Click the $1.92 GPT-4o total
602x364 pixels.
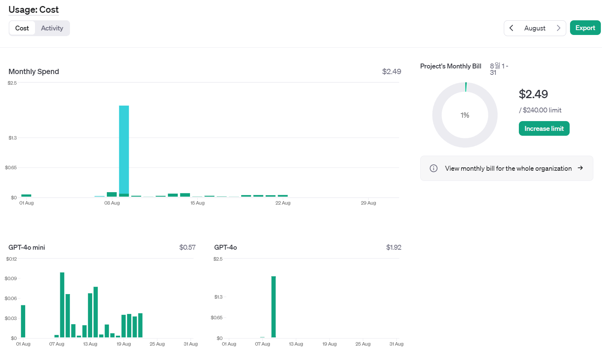coord(394,247)
